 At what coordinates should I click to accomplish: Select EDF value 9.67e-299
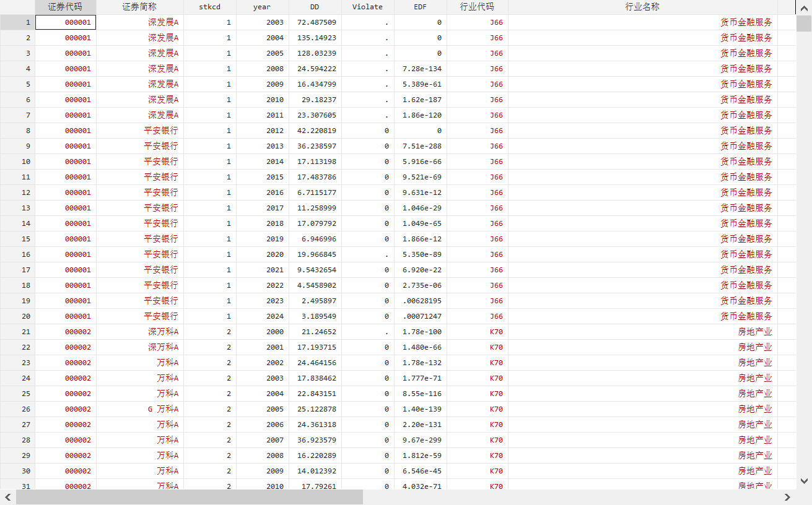point(422,440)
